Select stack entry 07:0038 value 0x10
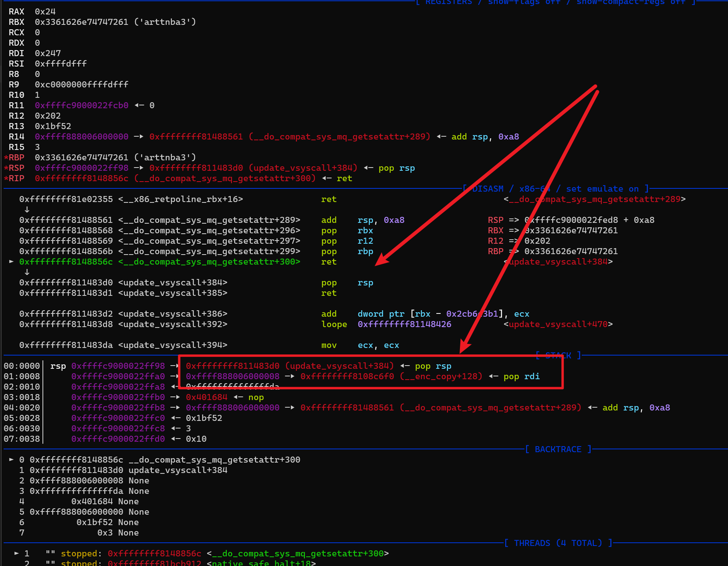This screenshot has height=566, width=728. 196,439
